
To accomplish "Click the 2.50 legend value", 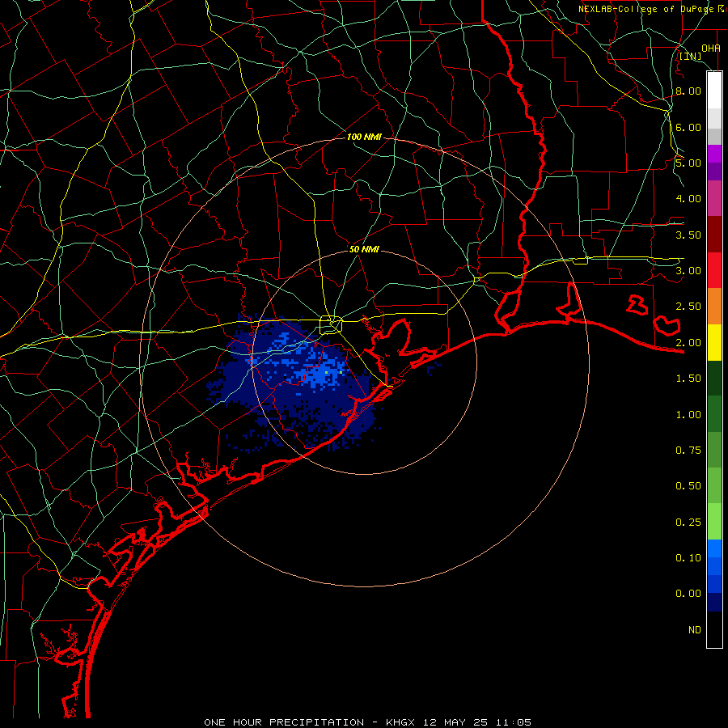I will coord(688,307).
